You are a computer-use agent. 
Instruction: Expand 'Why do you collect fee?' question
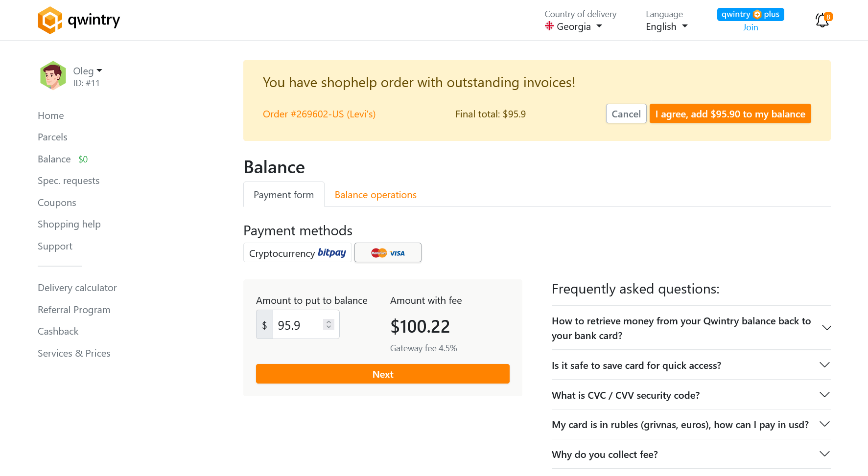click(x=691, y=454)
